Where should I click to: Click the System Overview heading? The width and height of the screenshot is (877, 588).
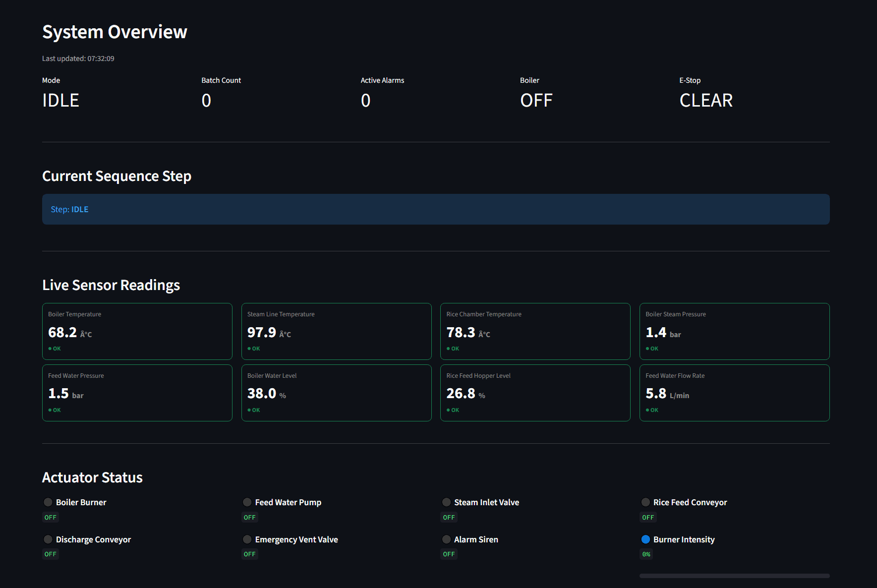tap(115, 31)
